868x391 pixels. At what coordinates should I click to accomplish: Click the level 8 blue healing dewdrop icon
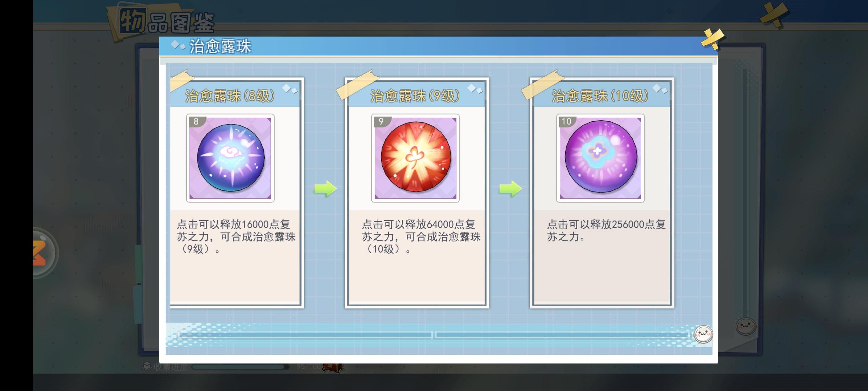point(230,158)
